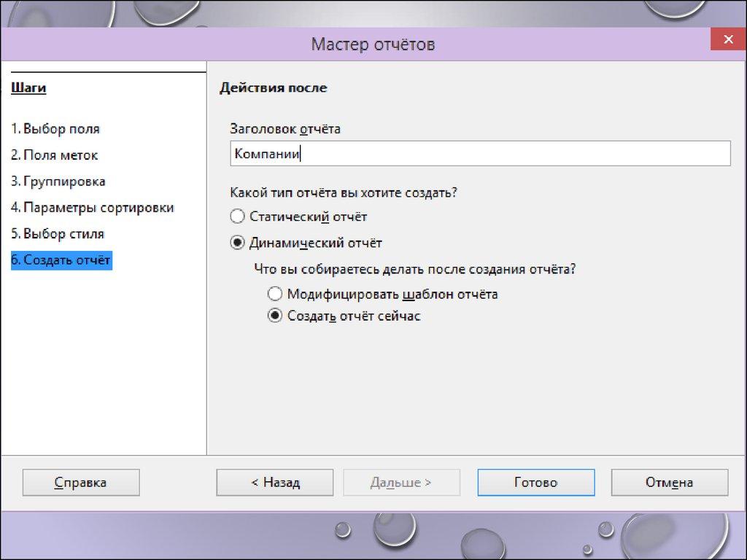Viewport: 747px width, 560px height.
Task: Cancel the wizard with Отмена
Action: click(x=669, y=483)
